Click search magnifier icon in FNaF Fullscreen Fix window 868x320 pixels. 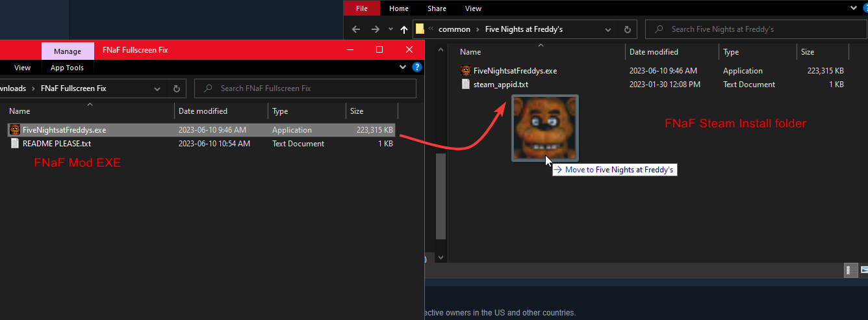pos(208,88)
